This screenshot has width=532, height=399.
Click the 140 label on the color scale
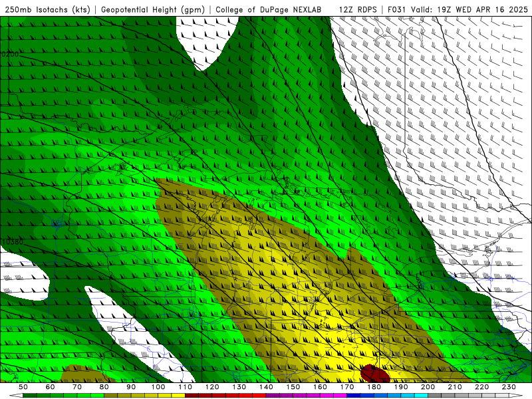266,387
